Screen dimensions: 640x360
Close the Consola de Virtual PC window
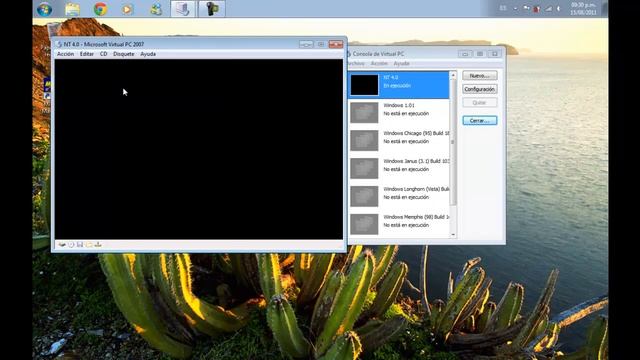click(495, 53)
